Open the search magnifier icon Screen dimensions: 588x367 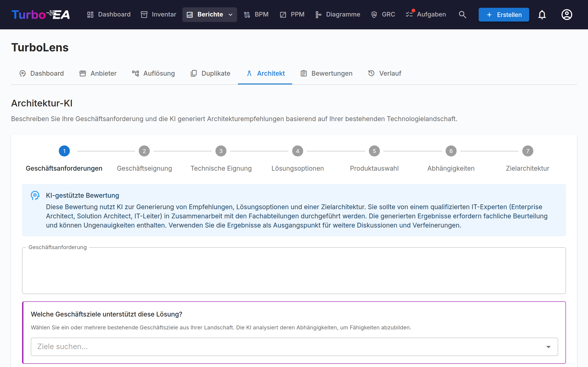[x=462, y=14]
